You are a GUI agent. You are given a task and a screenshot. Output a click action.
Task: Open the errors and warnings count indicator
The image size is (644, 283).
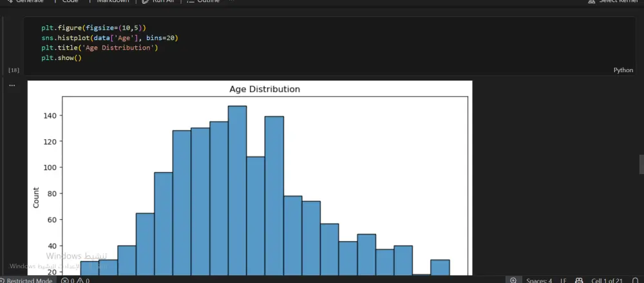pos(75,280)
